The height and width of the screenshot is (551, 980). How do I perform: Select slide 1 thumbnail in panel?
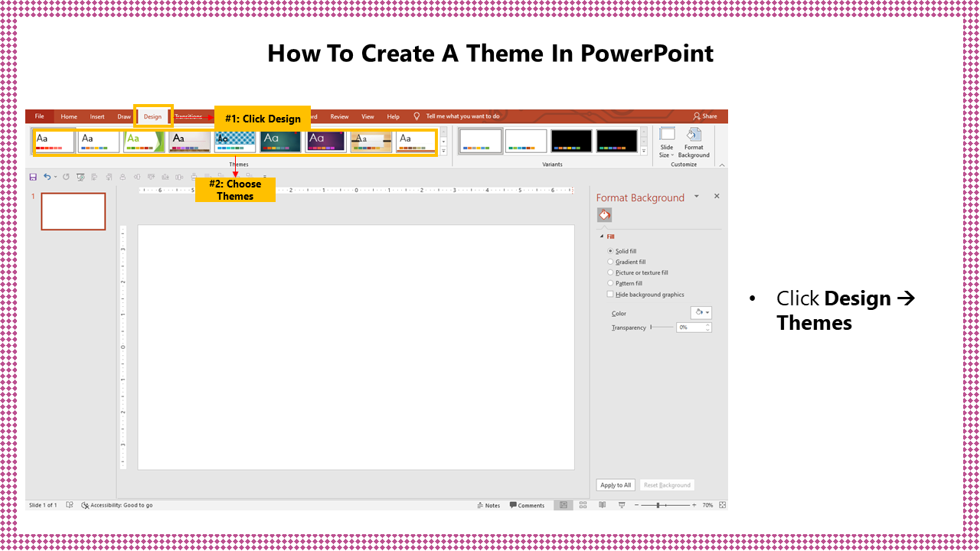pos(73,211)
